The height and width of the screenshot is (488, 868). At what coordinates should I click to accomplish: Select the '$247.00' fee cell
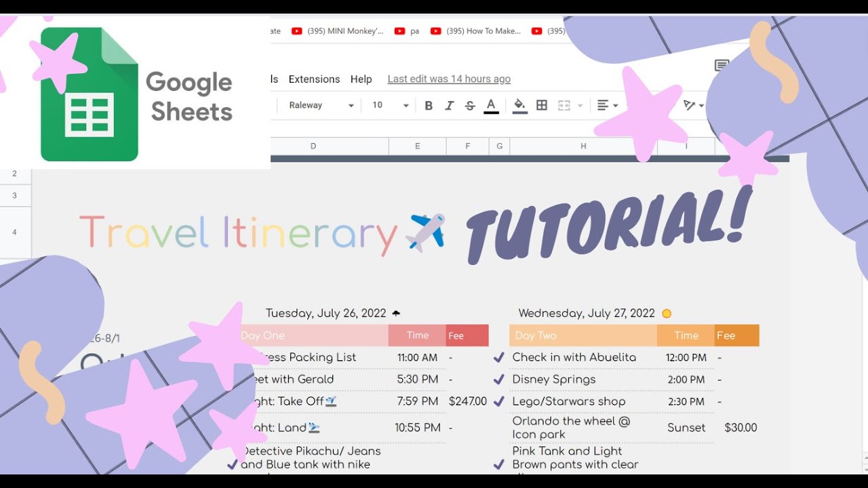[467, 401]
